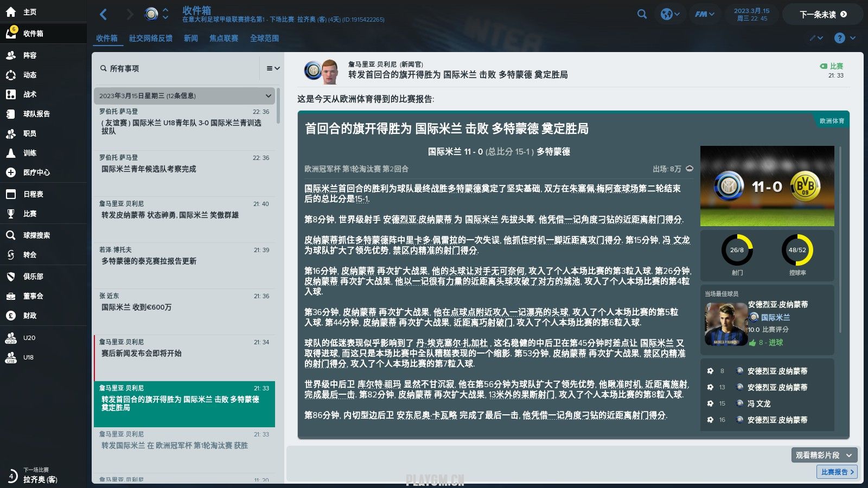The width and height of the screenshot is (868, 488).
Task: Click the 国际米兰 link under best player
Action: [x=775, y=317]
